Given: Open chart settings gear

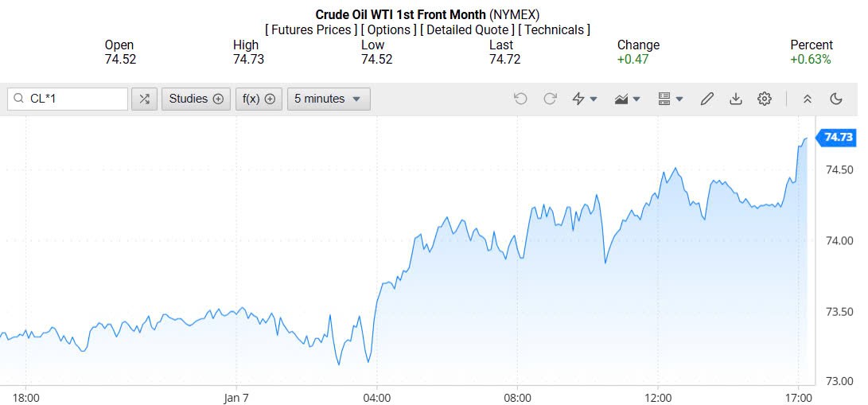Looking at the screenshot, I should (765, 99).
